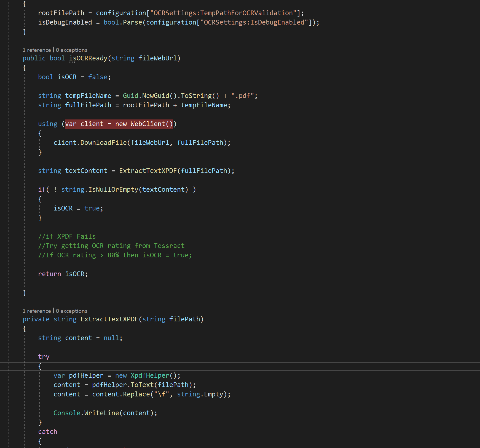
Task: Click the 'try' keyword
Action: (44, 357)
